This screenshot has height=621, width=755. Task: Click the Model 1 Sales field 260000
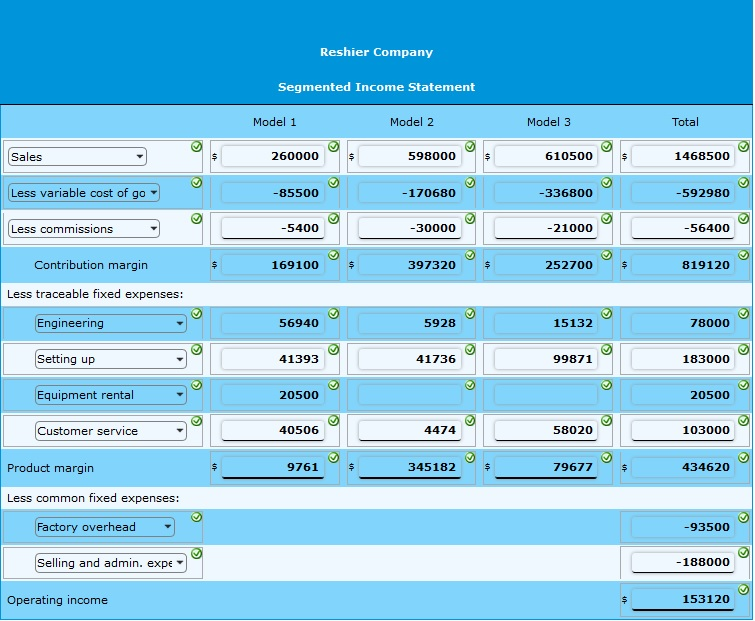pos(273,156)
